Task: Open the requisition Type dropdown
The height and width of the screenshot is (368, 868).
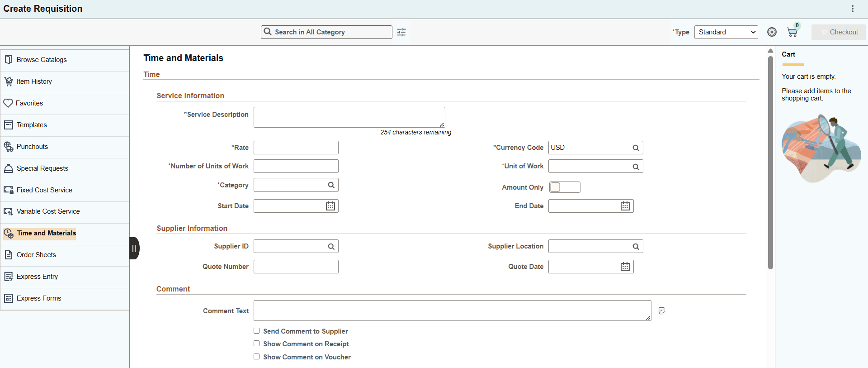Action: (x=726, y=32)
